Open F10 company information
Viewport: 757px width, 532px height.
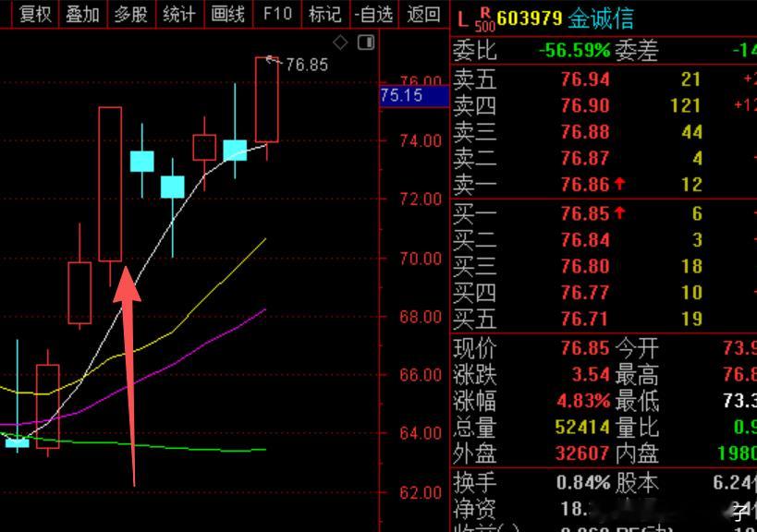pos(277,14)
